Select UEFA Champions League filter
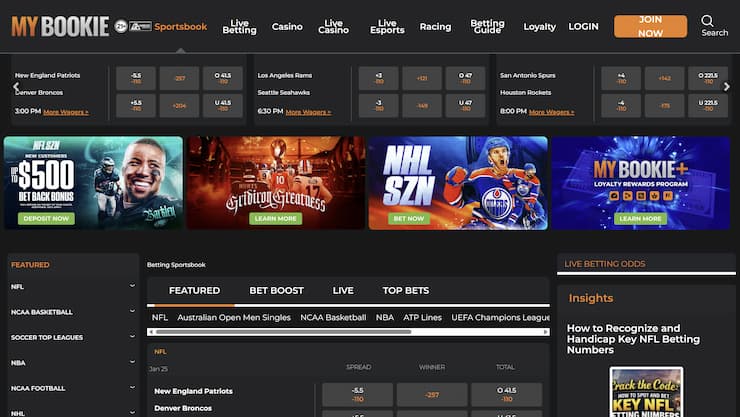The height and width of the screenshot is (417, 740). pyautogui.click(x=500, y=317)
